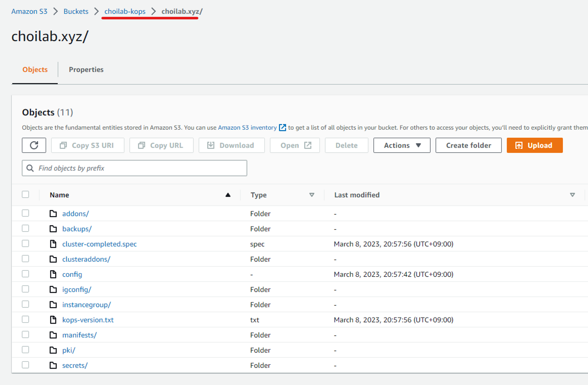The height and width of the screenshot is (385, 588).
Task: Click the folder icon beside pki/
Action: [53, 350]
